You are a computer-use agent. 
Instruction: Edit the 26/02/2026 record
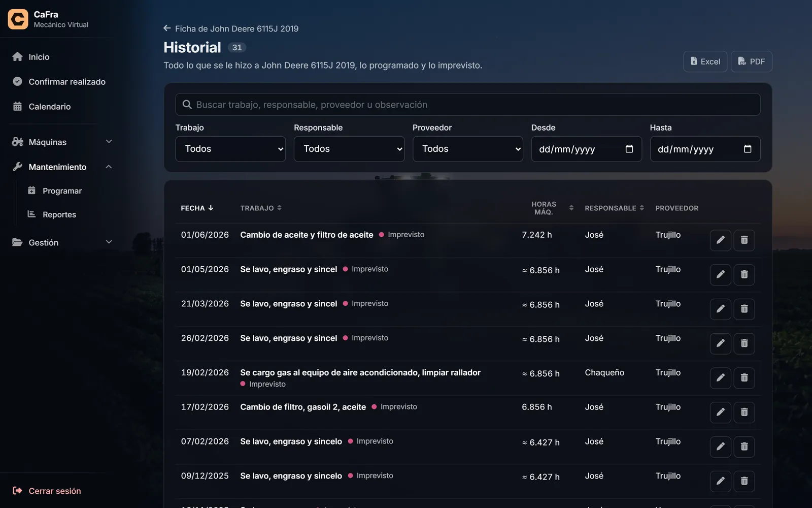(720, 343)
